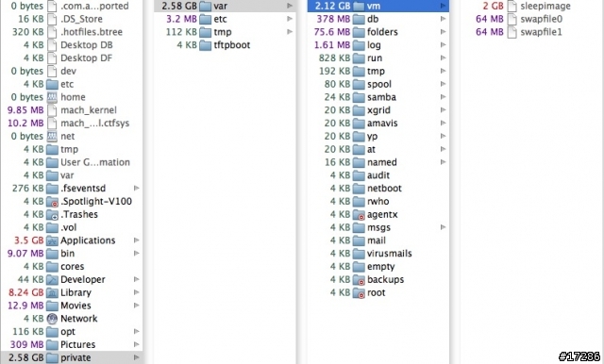Screen dimensions: 604x364
Task: Click the Developer folder icon
Action: (52, 279)
